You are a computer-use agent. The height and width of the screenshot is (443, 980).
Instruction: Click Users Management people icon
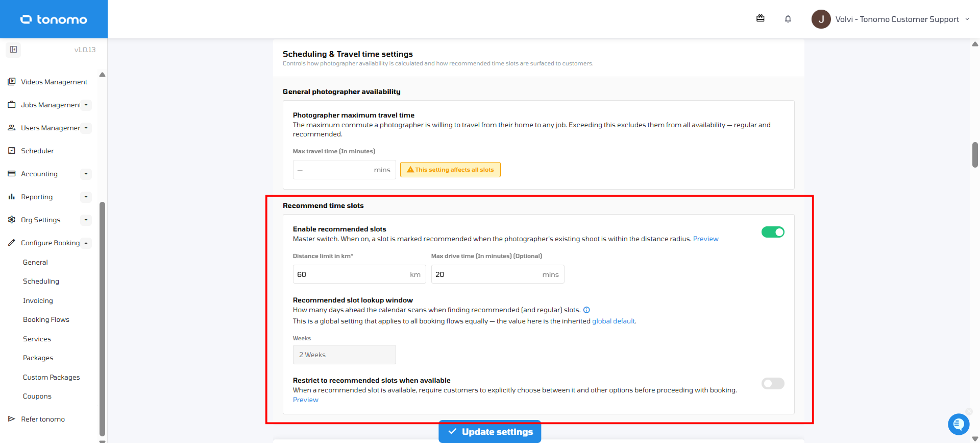tap(12, 128)
